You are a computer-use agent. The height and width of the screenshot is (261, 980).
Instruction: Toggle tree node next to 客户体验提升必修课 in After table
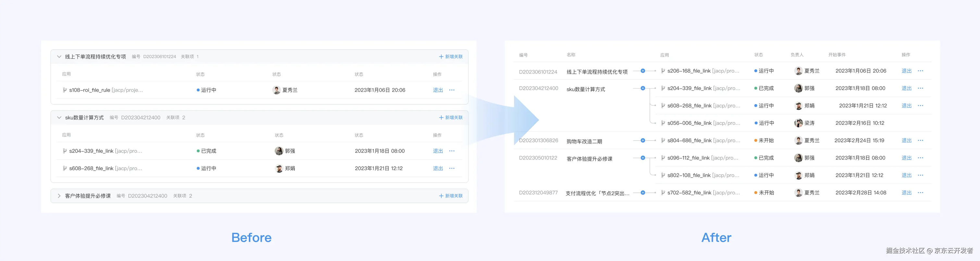click(643, 158)
